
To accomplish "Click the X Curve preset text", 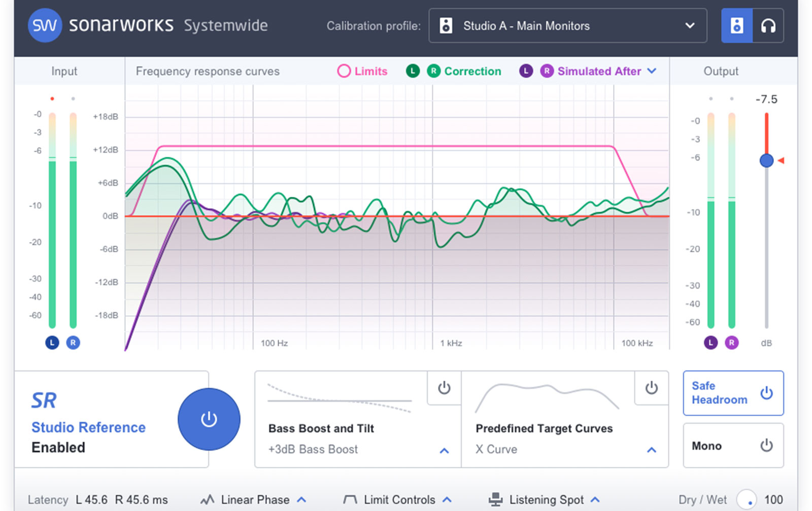I will click(496, 450).
